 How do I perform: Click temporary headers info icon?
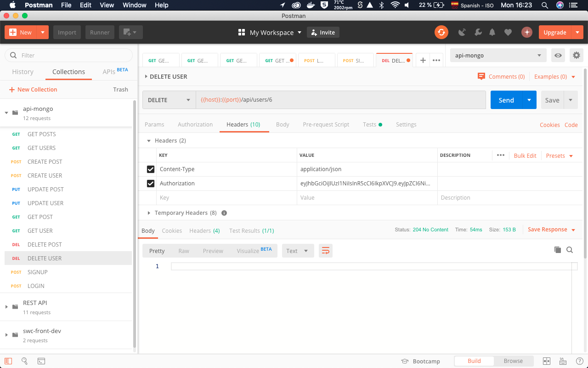pos(224,213)
